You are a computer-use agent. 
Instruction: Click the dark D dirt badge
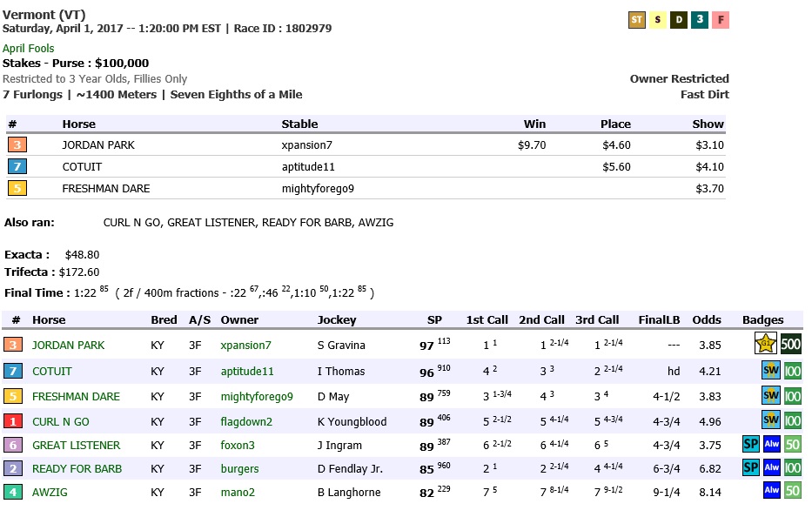678,20
